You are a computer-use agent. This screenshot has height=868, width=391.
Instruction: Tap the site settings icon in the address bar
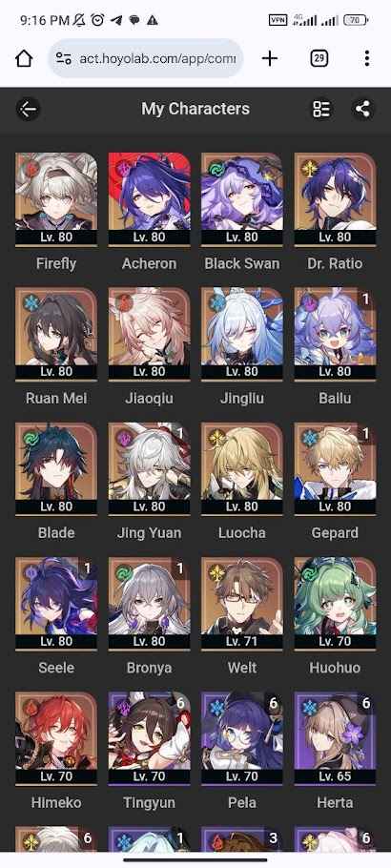click(64, 59)
